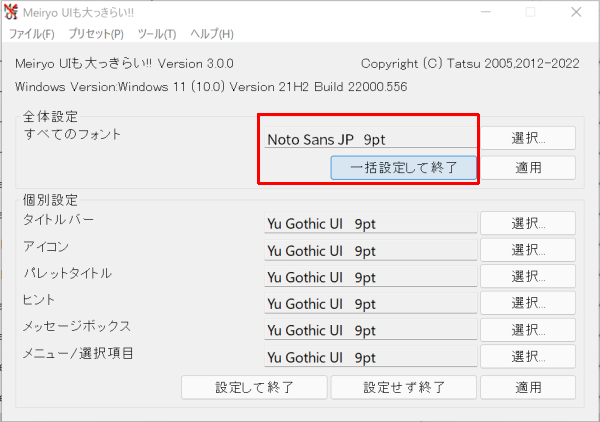Screen dimensions: 600x422
Task: Click the メッセージボックス font field
Action: pos(370,329)
